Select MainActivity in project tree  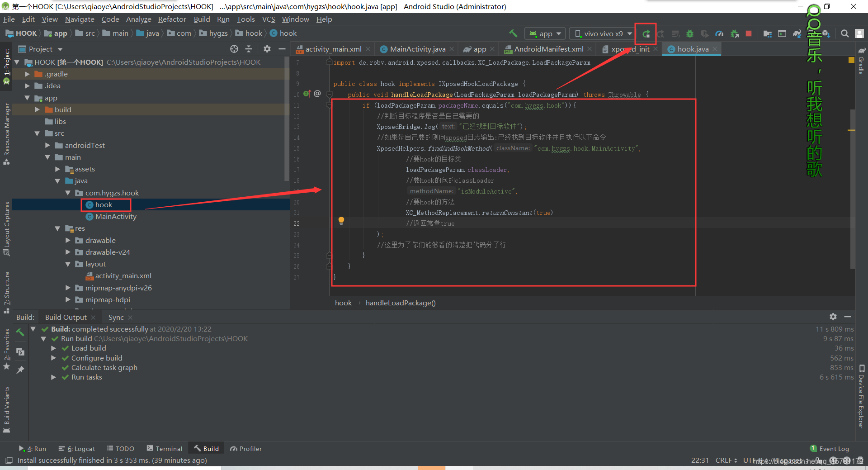116,217
